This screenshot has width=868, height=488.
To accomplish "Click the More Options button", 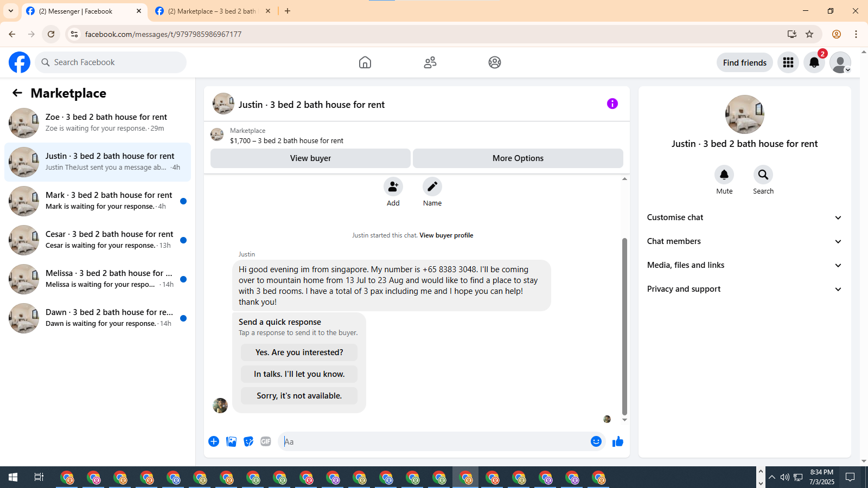I will pyautogui.click(x=518, y=158).
